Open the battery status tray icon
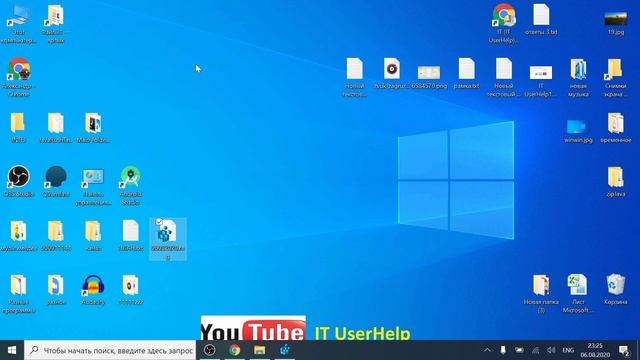Viewport: 640px width, 360px height. coord(519,350)
